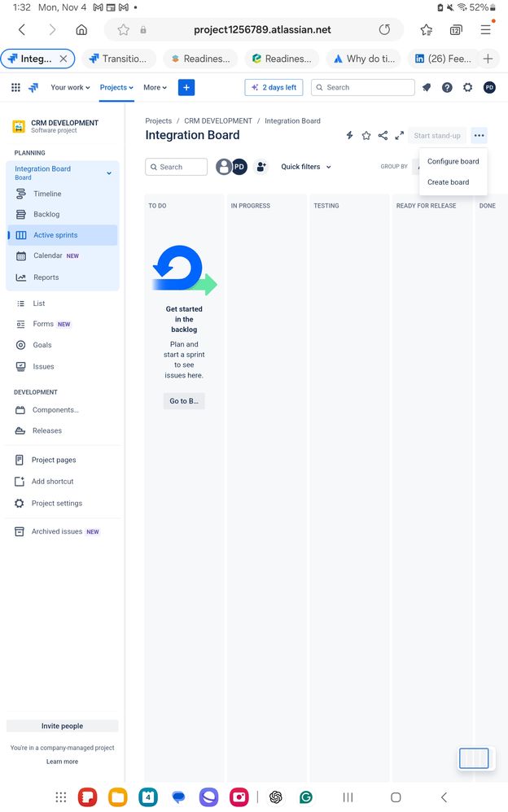The height and width of the screenshot is (812, 508).
Task: Open Goals in the sidebar
Action: (x=62, y=345)
